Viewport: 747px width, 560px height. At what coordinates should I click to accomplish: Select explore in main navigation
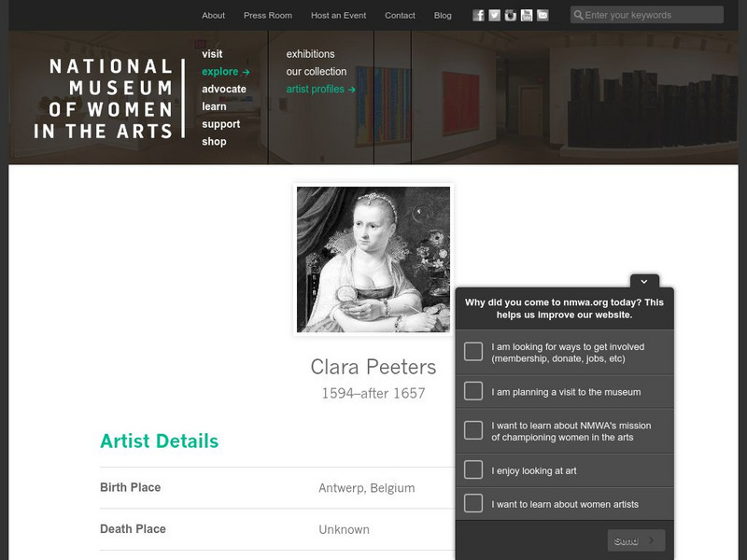coord(225,72)
